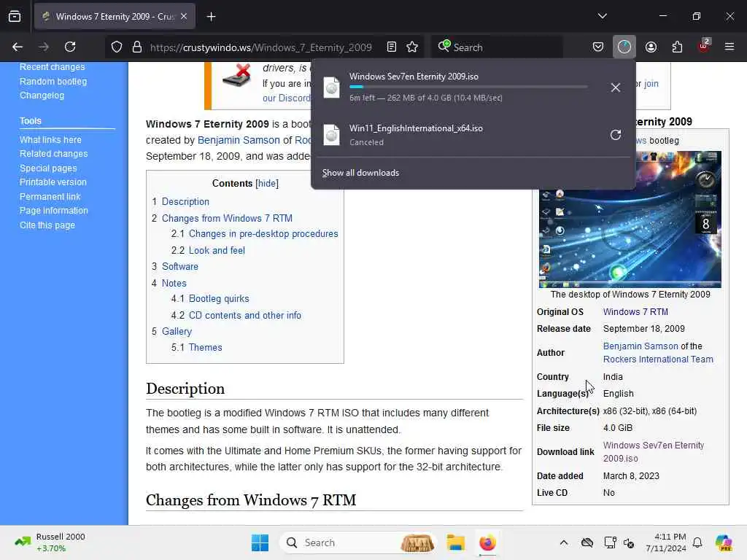Screen dimensions: 747x560
Task: Open a Random bootleg page
Action: [x=53, y=82]
